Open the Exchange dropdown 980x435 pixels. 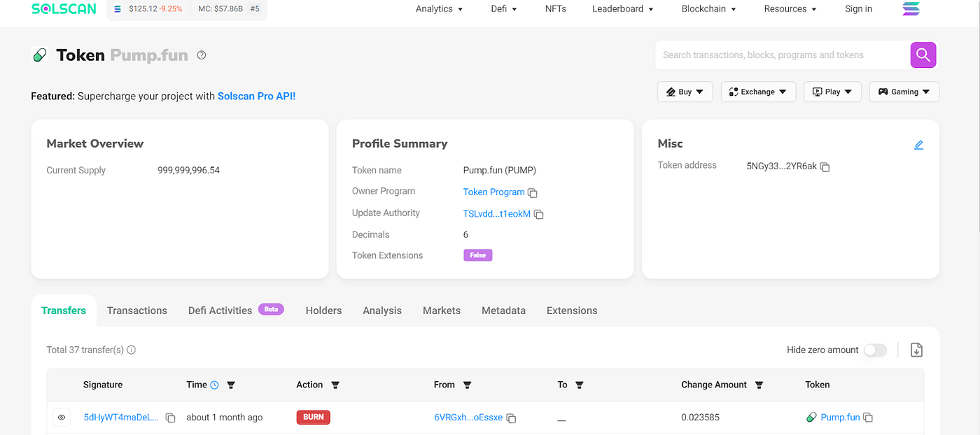pyautogui.click(x=758, y=92)
